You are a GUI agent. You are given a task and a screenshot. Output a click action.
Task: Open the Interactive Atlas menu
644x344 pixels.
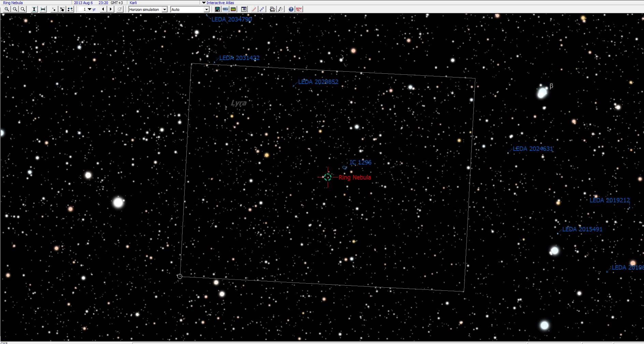[x=218, y=3]
